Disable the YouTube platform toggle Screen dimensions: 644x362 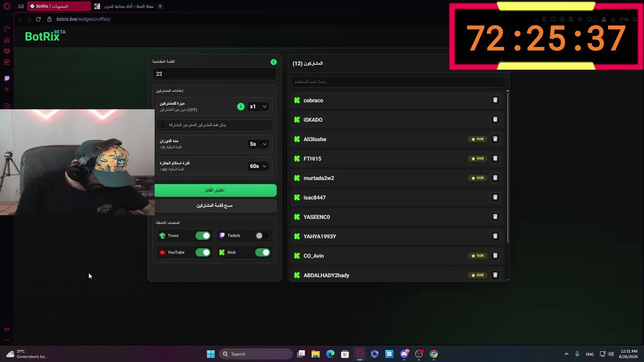coord(203,252)
